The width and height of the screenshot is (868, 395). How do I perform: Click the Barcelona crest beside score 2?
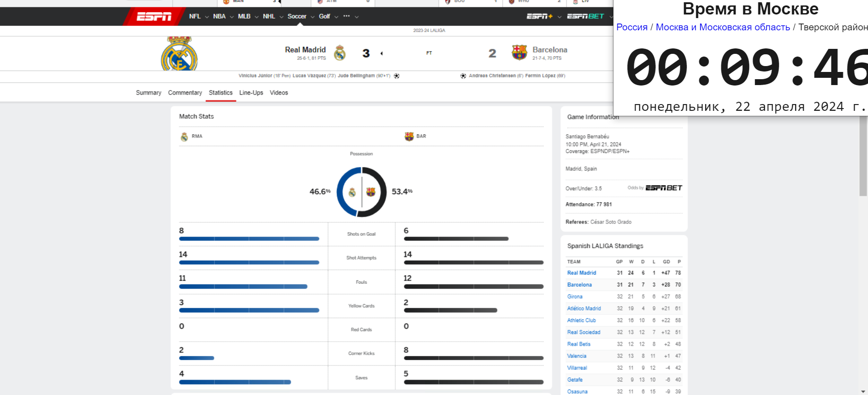click(519, 52)
